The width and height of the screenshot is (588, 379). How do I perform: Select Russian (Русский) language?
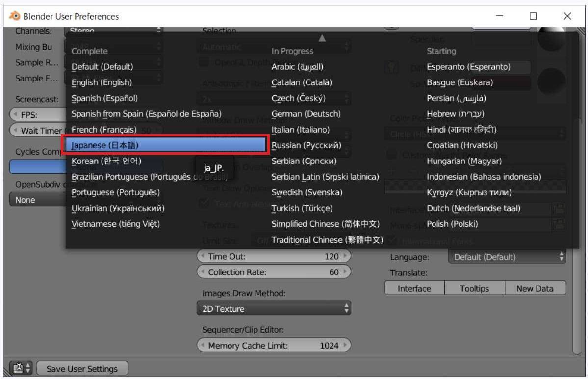tap(307, 145)
